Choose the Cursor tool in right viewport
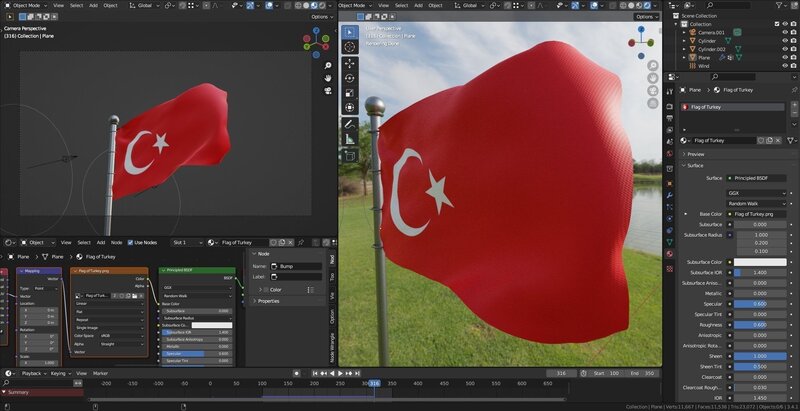The image size is (800, 411). 350,48
